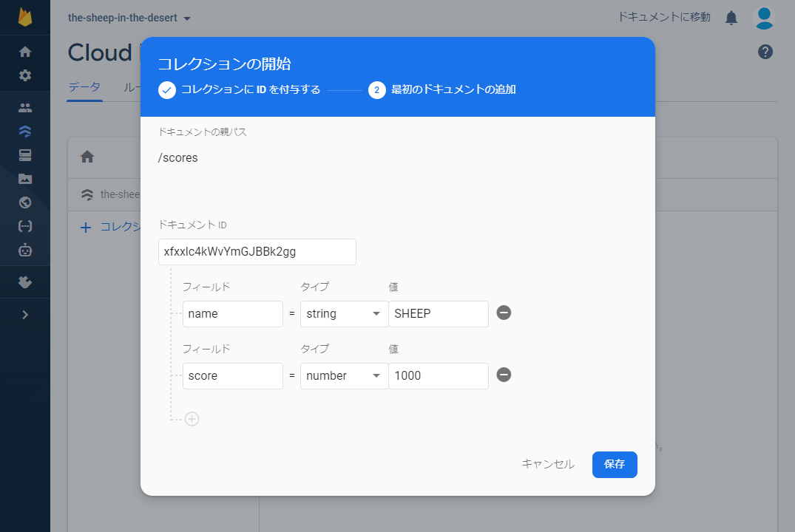Open the-sheep-in-the-desert project dropdown
This screenshot has height=532, width=795.
click(129, 18)
